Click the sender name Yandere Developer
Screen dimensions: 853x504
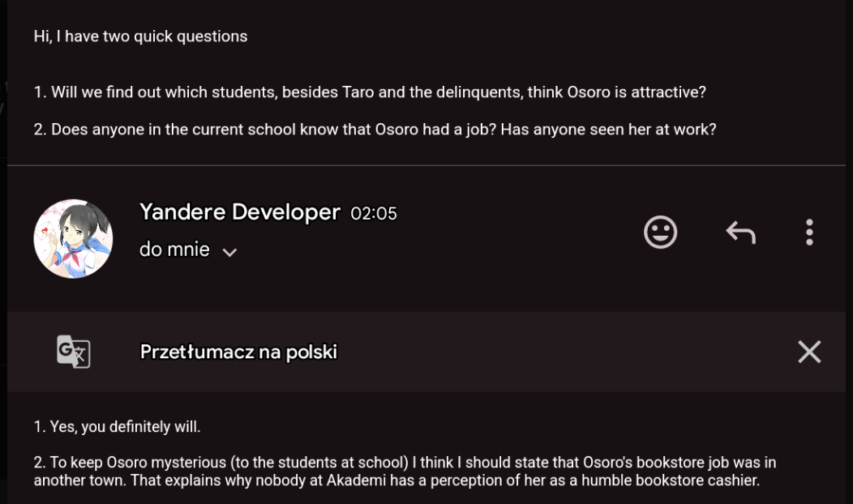pos(239,212)
